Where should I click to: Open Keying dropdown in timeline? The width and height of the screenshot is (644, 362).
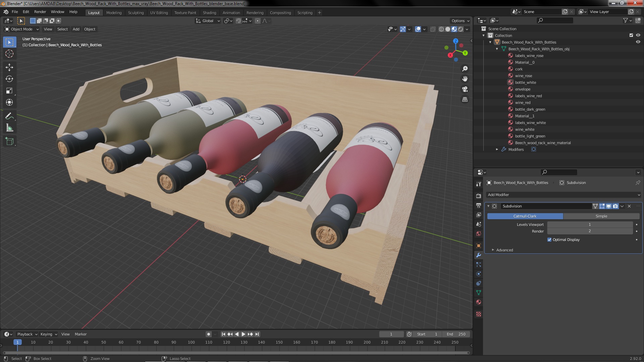pos(49,334)
